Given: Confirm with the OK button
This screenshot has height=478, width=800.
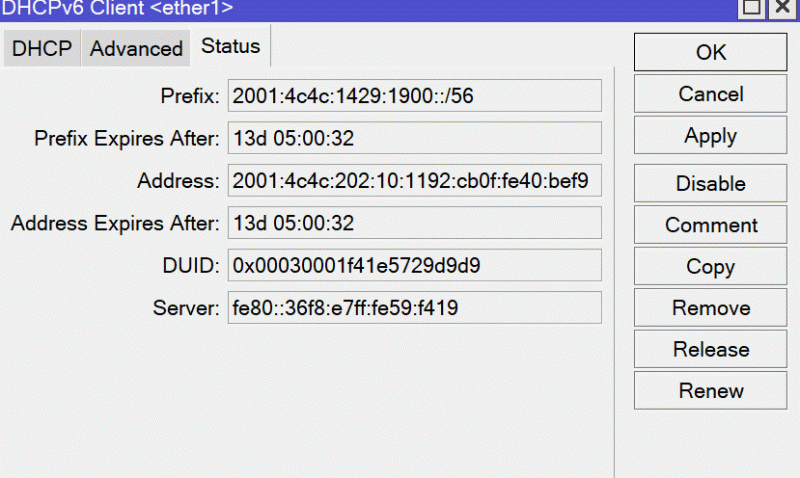Looking at the screenshot, I should [710, 52].
